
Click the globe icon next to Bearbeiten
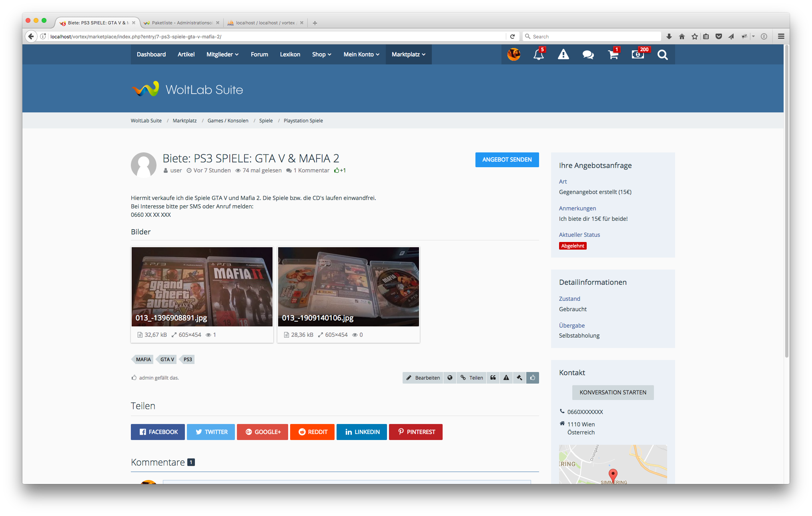450,378
